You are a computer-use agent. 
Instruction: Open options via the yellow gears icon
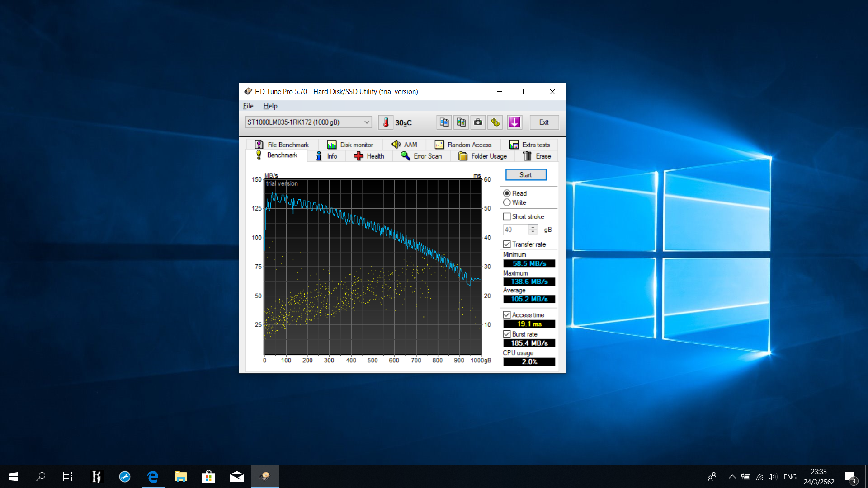[x=495, y=122]
